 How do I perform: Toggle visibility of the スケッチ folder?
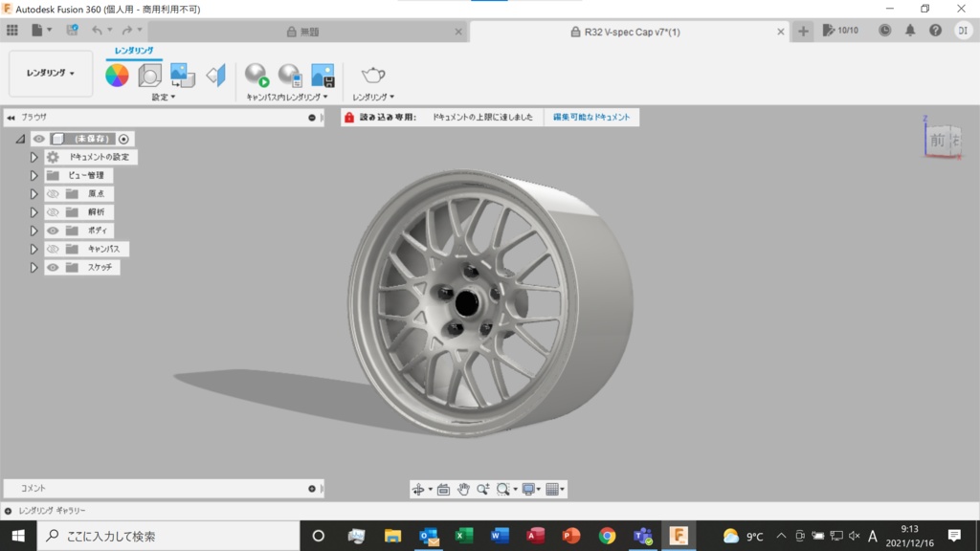pos(54,268)
